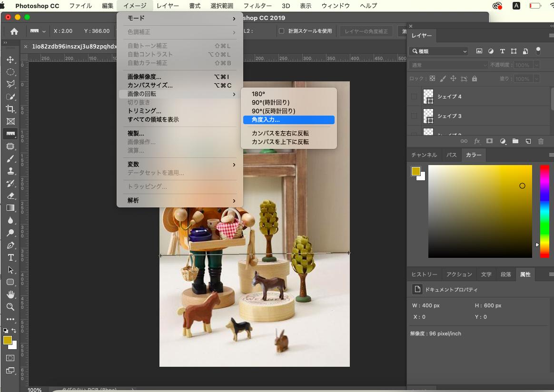The height and width of the screenshot is (392, 554).
Task: Click the foreground color swatch in Color panel
Action: (416, 171)
